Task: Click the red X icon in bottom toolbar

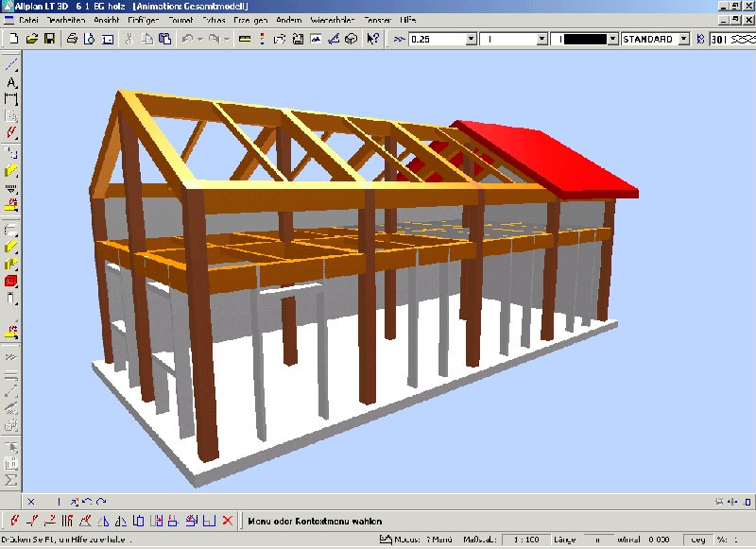Action: pos(228,521)
